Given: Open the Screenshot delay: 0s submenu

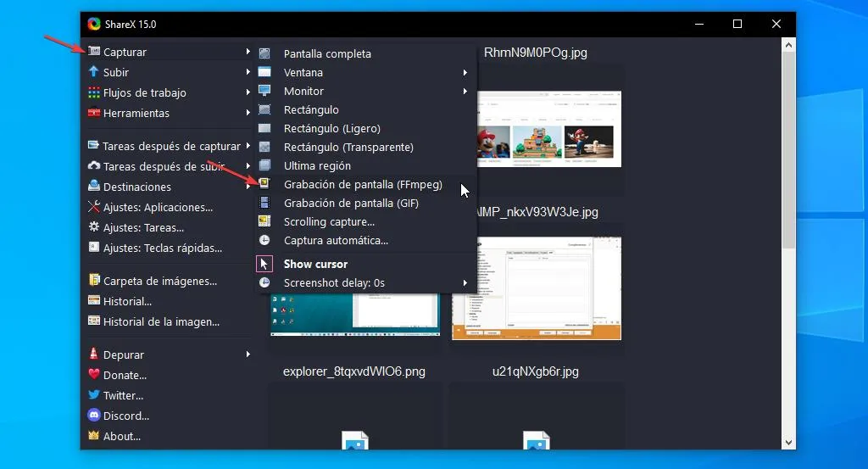Looking at the screenshot, I should click(x=465, y=282).
